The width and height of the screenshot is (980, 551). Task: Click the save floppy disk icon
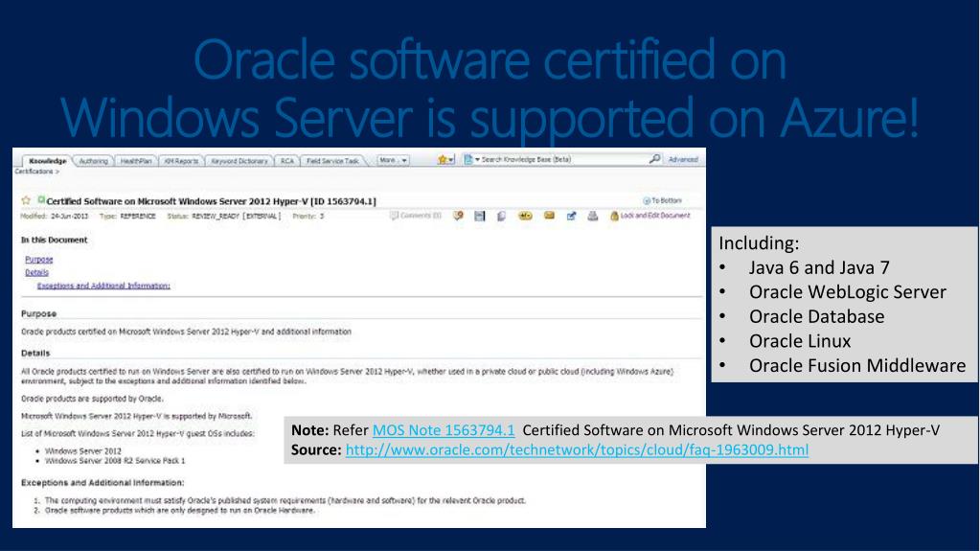click(x=479, y=216)
